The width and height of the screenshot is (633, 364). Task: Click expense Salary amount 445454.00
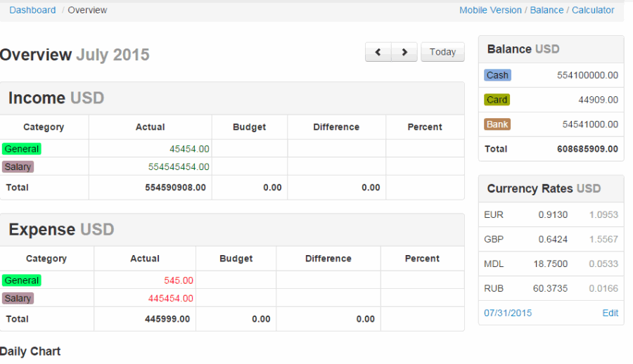[x=170, y=299]
